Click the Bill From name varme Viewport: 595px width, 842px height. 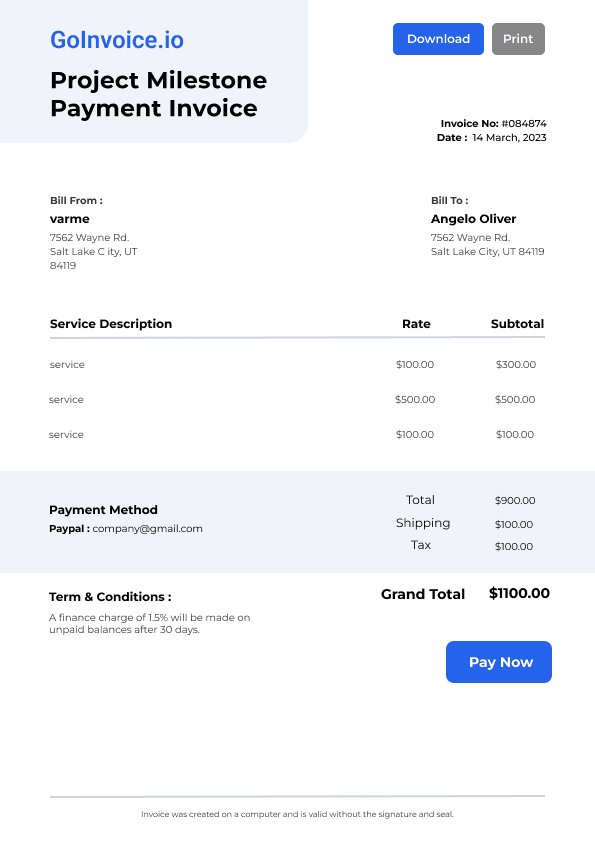[70, 219]
